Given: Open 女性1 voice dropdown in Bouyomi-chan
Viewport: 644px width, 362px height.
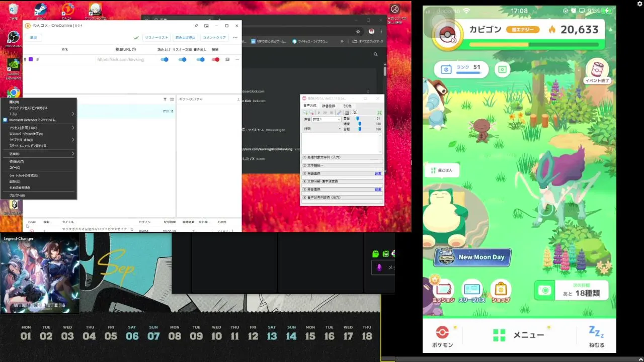Looking at the screenshot, I should point(327,119).
